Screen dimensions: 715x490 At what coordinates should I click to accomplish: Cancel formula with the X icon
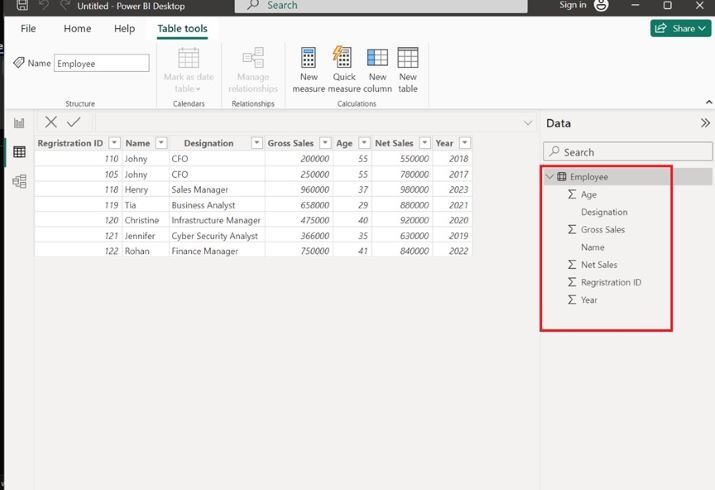coord(51,122)
